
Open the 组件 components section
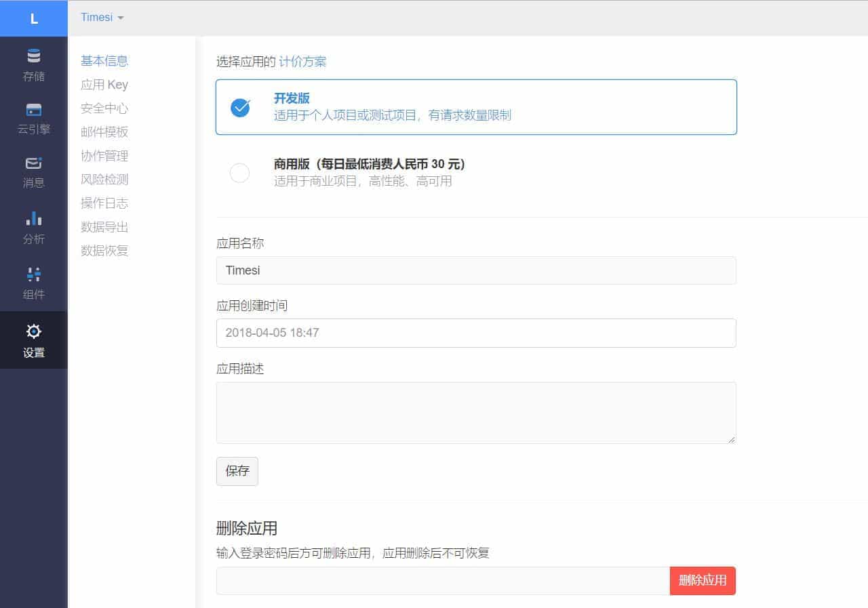click(x=34, y=283)
